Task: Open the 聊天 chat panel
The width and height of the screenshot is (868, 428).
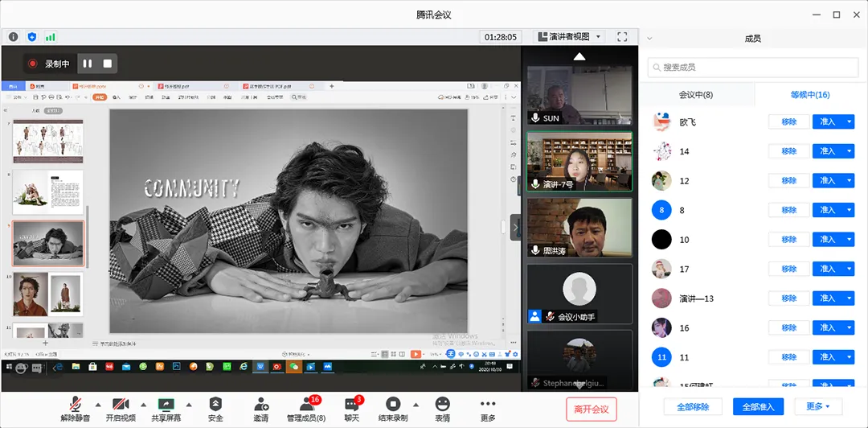Action: (351, 409)
